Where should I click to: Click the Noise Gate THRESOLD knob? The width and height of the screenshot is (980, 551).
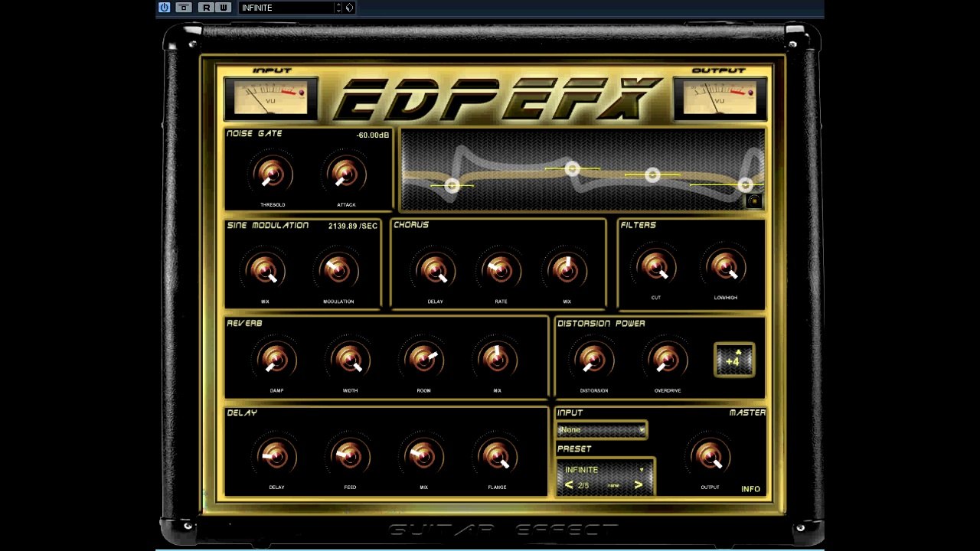tap(273, 174)
